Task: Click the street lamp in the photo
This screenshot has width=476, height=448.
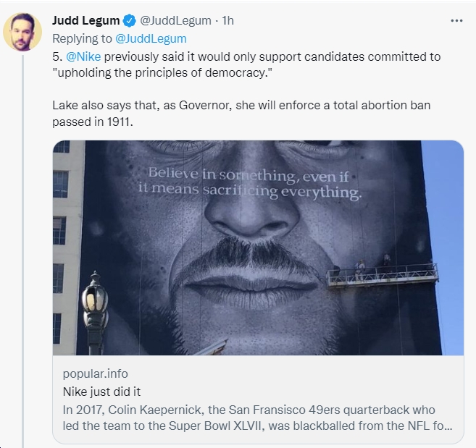Action: pyautogui.click(x=95, y=313)
